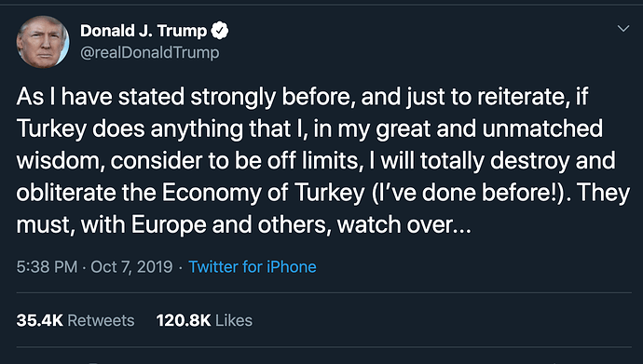
Task: Click the tweet body text
Action: pos(323,161)
